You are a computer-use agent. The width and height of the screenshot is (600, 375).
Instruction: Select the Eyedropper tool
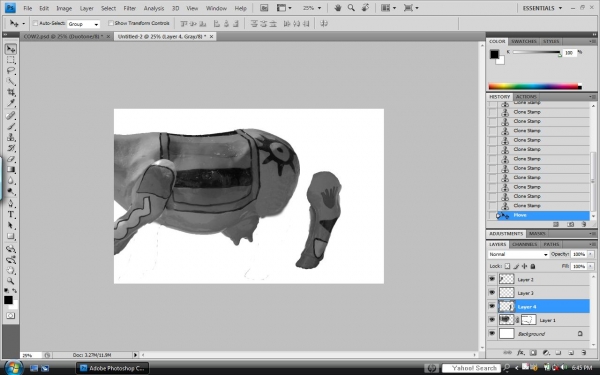11,103
